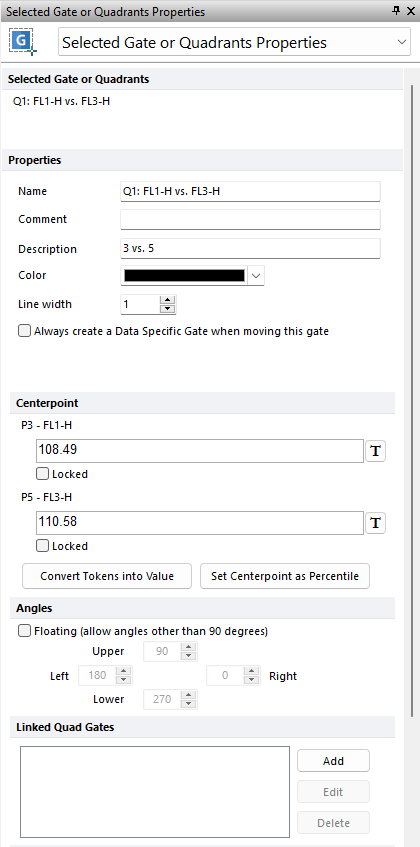Click the Name input field
The height and width of the screenshot is (847, 420).
(250, 191)
